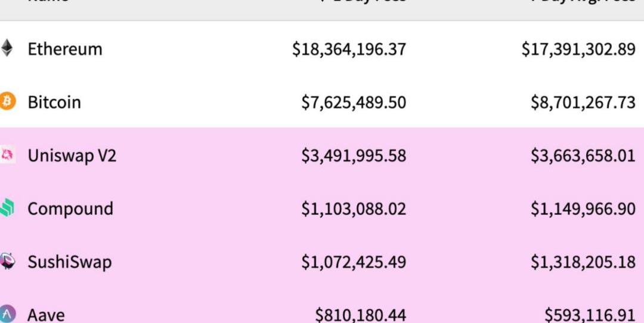Click the Aave logo icon
The height and width of the screenshot is (323, 644).
point(7,313)
